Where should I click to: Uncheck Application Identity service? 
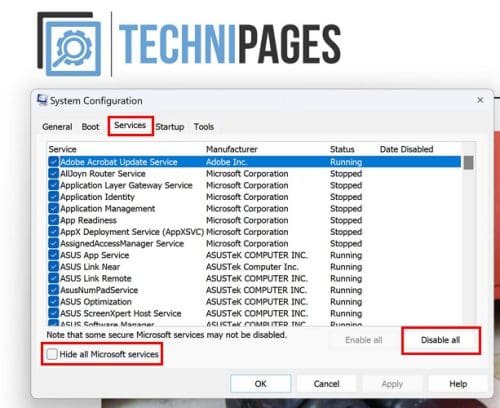tap(53, 197)
